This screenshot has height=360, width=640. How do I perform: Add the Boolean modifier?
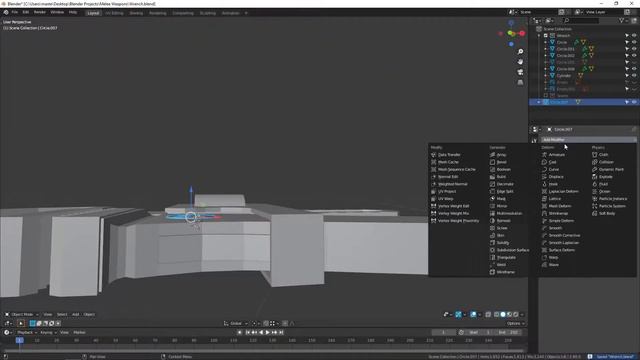coord(500,169)
